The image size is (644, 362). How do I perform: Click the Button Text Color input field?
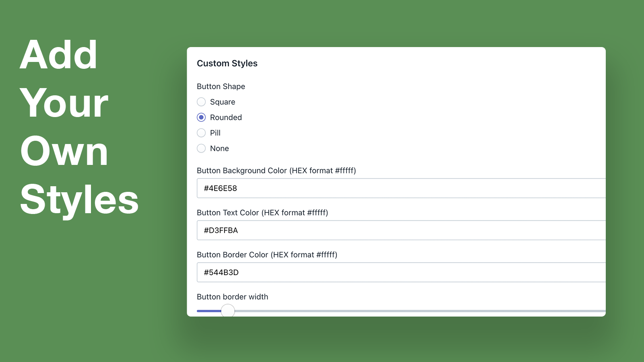click(x=362, y=230)
